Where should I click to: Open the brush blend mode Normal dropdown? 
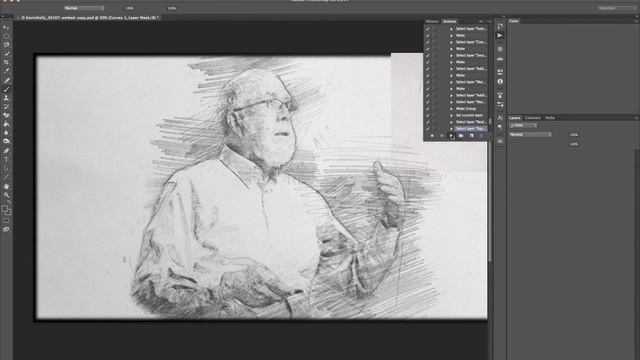(x=84, y=8)
